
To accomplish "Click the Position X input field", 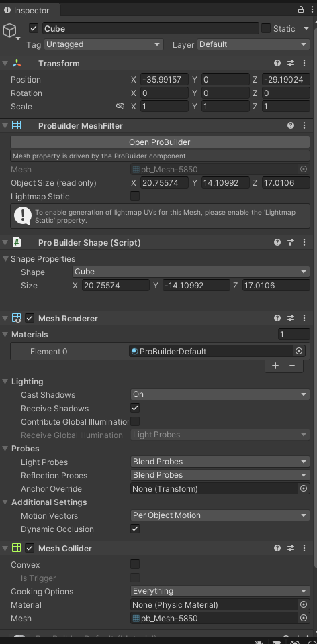I will 164,80.
